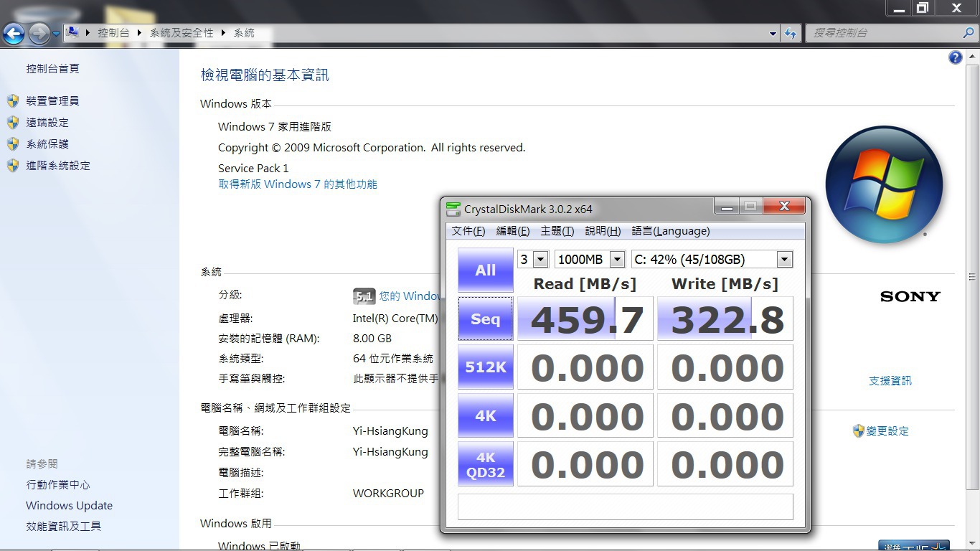
Task: Click the Control Panel help question mark icon
Action: click(955, 58)
